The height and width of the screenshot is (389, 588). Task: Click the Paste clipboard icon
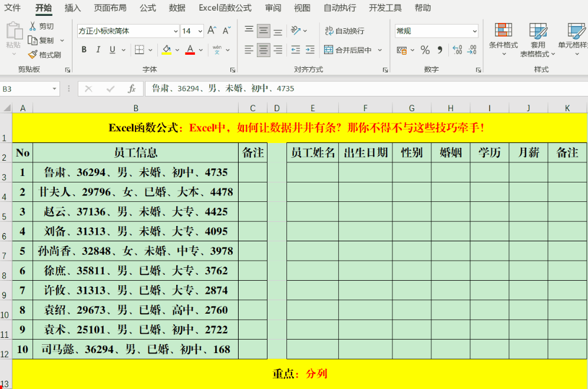click(x=14, y=31)
